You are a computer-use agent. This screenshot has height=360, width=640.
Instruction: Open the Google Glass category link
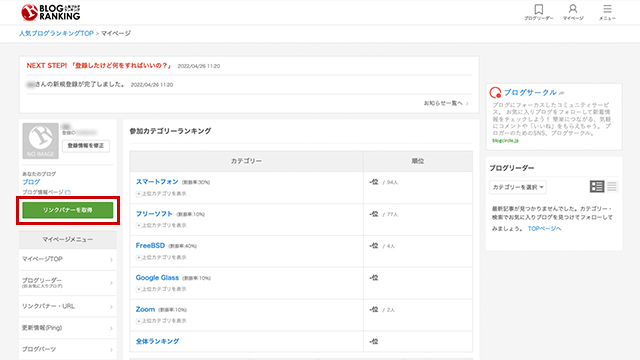[x=157, y=278]
